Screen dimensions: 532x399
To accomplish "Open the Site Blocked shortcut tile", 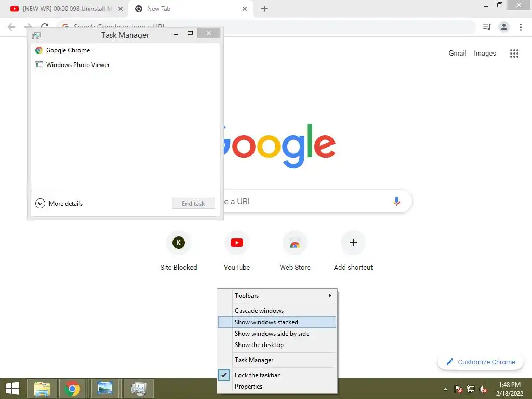I will point(179,251).
